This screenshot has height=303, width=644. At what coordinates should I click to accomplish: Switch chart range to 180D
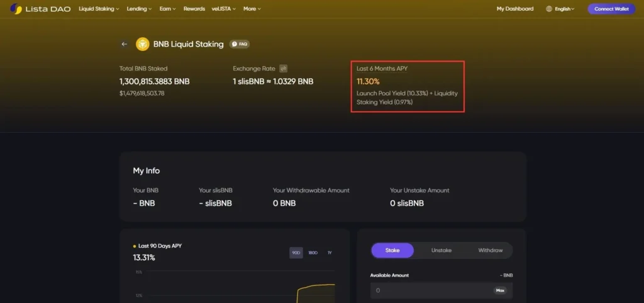(313, 253)
